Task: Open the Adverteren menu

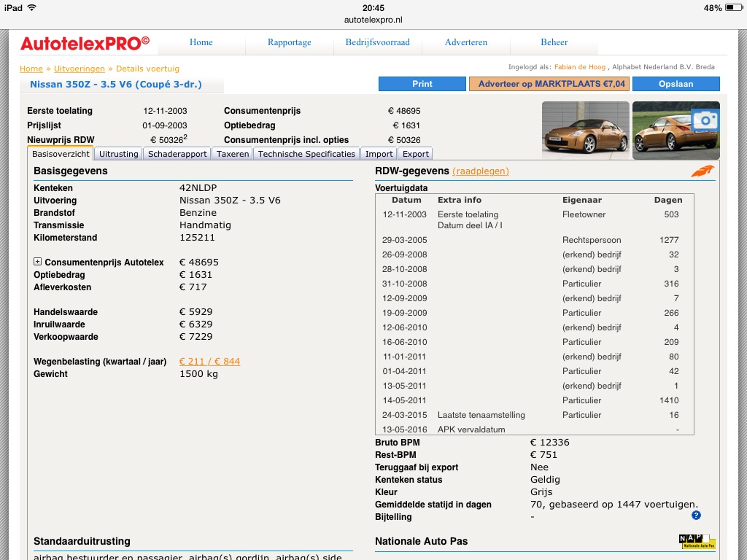Action: tap(466, 42)
